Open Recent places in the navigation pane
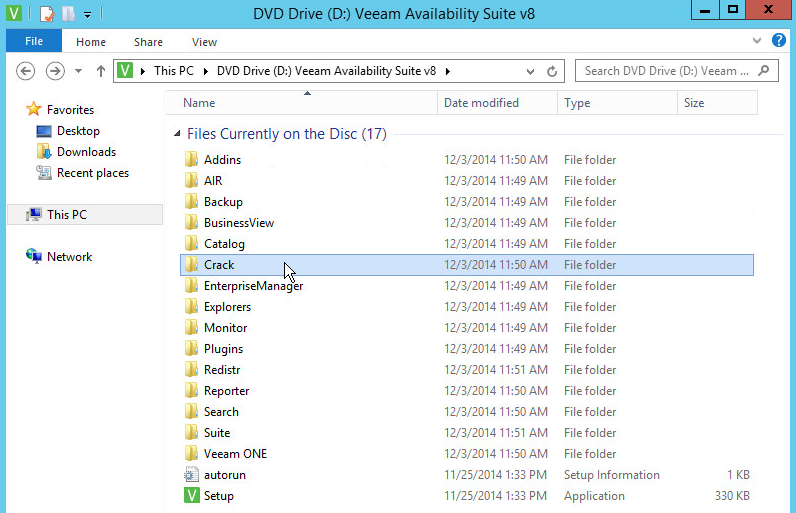 [93, 173]
